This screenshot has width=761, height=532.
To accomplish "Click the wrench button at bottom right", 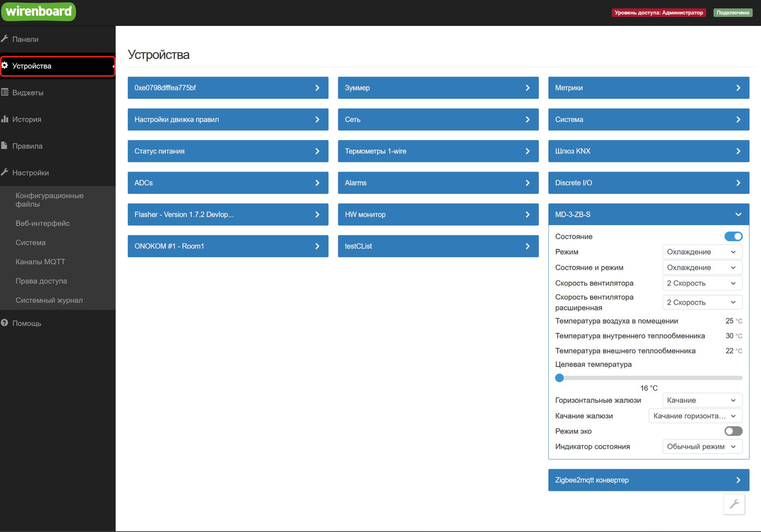I will tap(734, 504).
